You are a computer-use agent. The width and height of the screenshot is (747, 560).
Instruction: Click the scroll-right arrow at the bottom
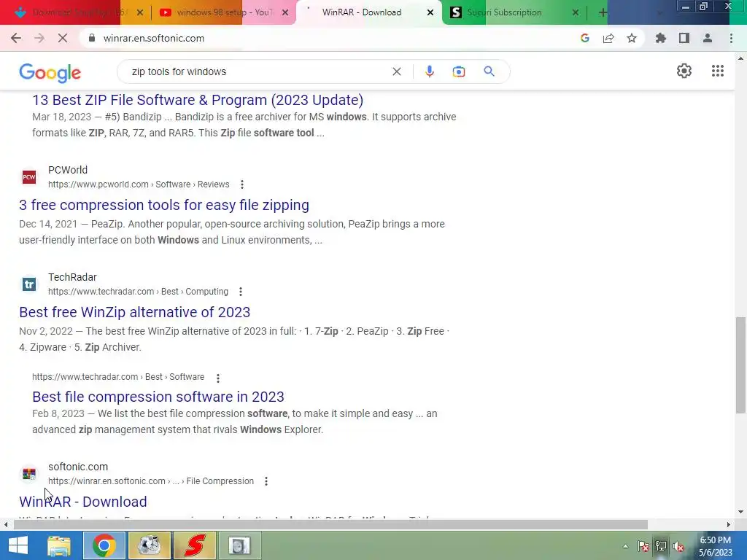click(x=729, y=525)
